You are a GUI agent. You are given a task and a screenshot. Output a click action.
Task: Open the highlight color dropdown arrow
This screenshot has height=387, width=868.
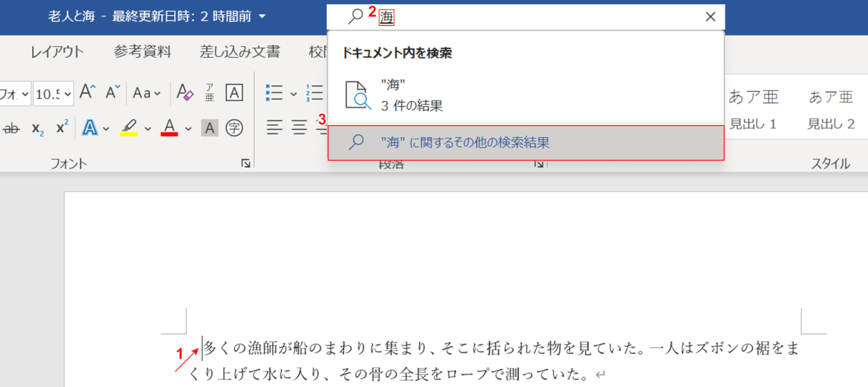pyautogui.click(x=147, y=128)
